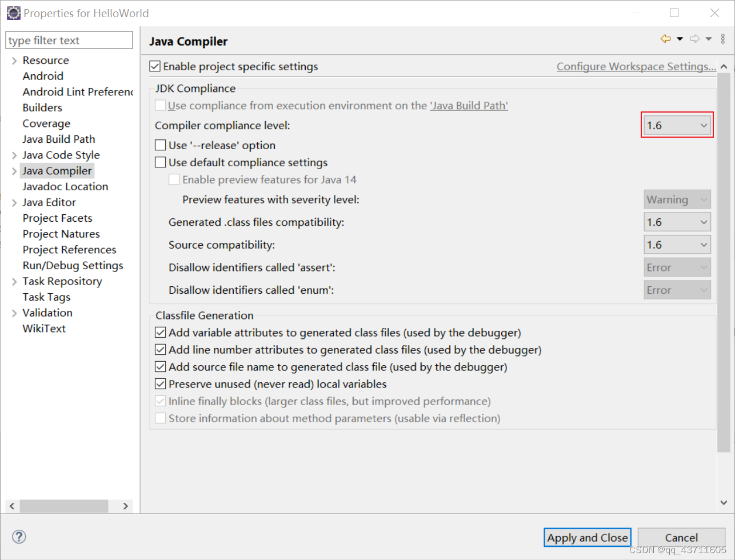The image size is (735, 560).
Task: Click the help question mark icon
Action: pyautogui.click(x=18, y=537)
